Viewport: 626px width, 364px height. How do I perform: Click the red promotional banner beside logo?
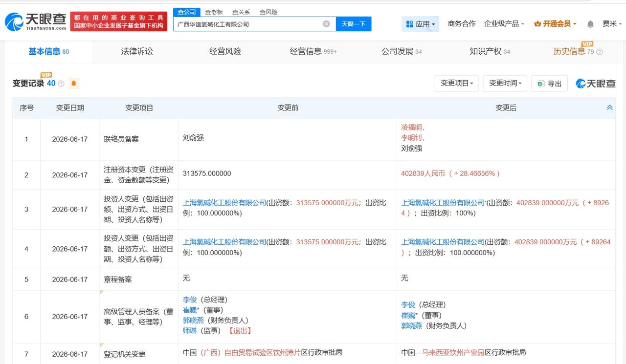119,21
